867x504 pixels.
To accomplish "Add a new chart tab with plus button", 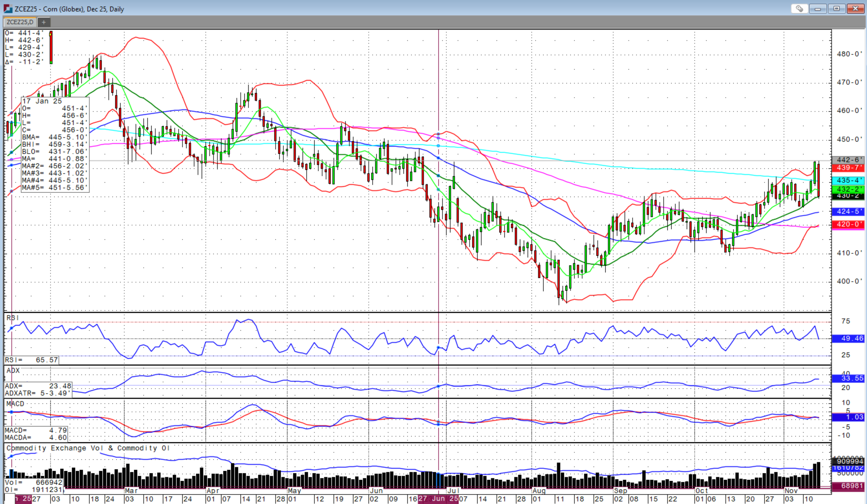I will (x=44, y=22).
